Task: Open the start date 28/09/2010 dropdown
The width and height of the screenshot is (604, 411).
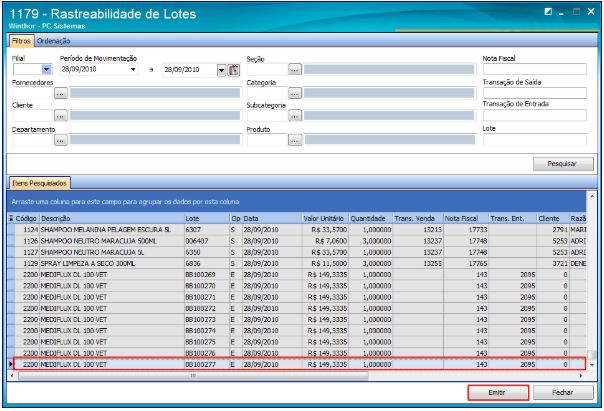Action: pos(133,70)
